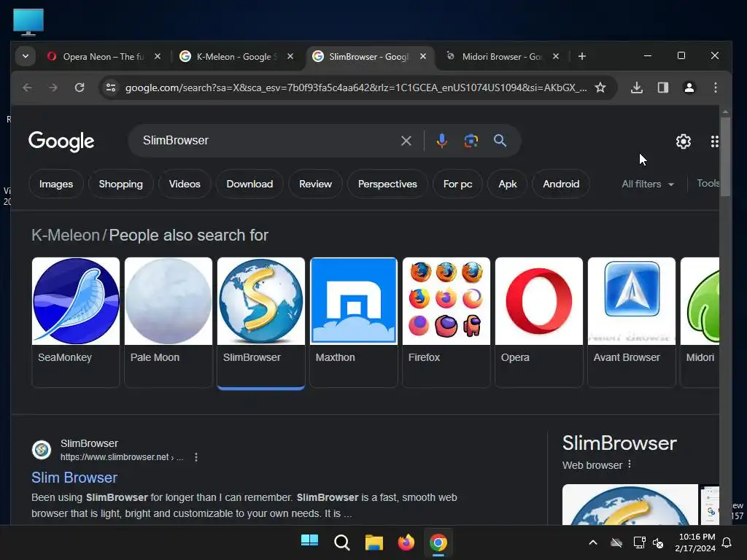This screenshot has height=560, width=747.
Task: Launch Firefox from taskbar
Action: point(406,542)
